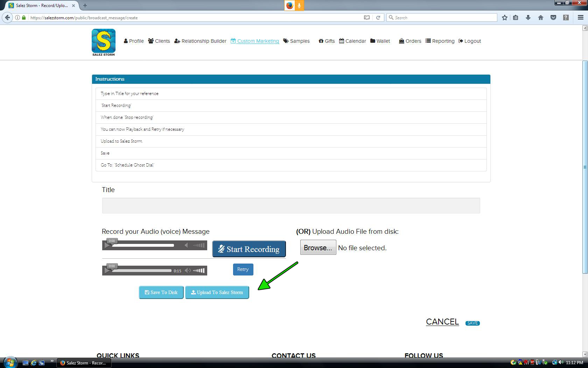Mute the first audio player speaker
The image size is (588, 368).
(x=187, y=245)
